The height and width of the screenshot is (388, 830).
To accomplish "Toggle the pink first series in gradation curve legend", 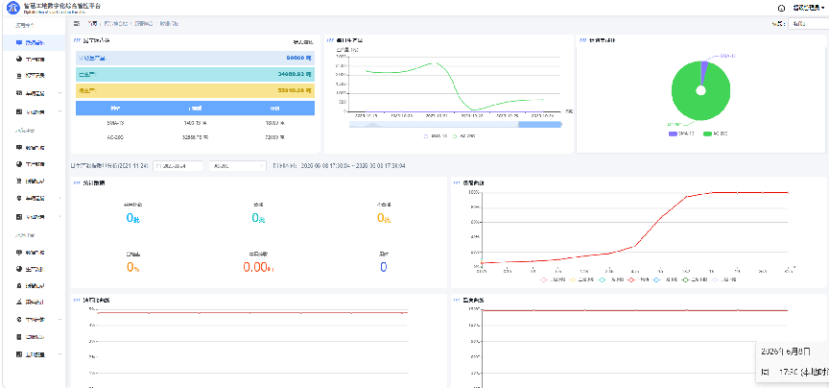I will tap(553, 279).
